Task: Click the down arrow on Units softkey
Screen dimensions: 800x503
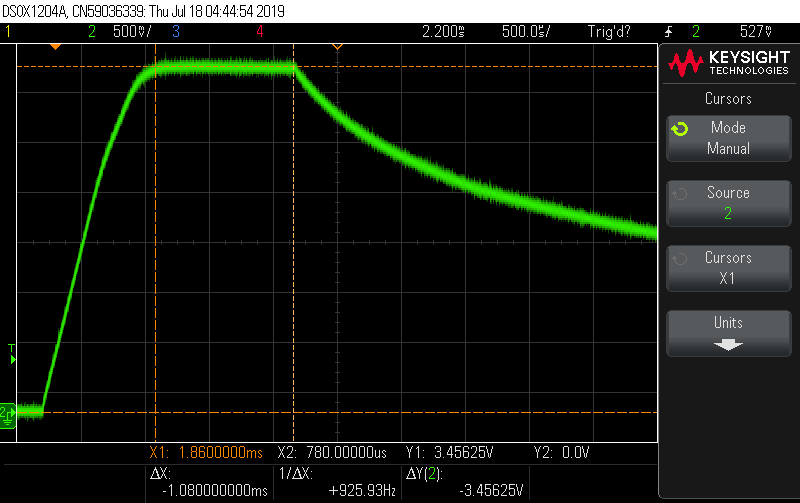Action: tap(728, 345)
